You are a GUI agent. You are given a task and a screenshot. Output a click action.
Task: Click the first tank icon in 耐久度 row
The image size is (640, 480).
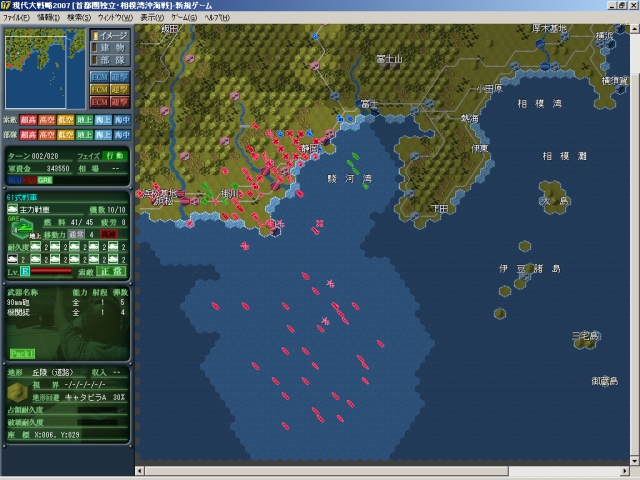pyautogui.click(x=36, y=247)
